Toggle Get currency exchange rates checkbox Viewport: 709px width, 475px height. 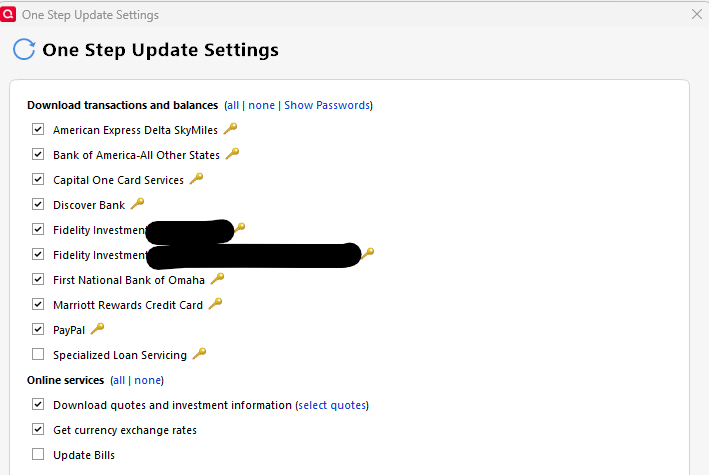pos(38,429)
